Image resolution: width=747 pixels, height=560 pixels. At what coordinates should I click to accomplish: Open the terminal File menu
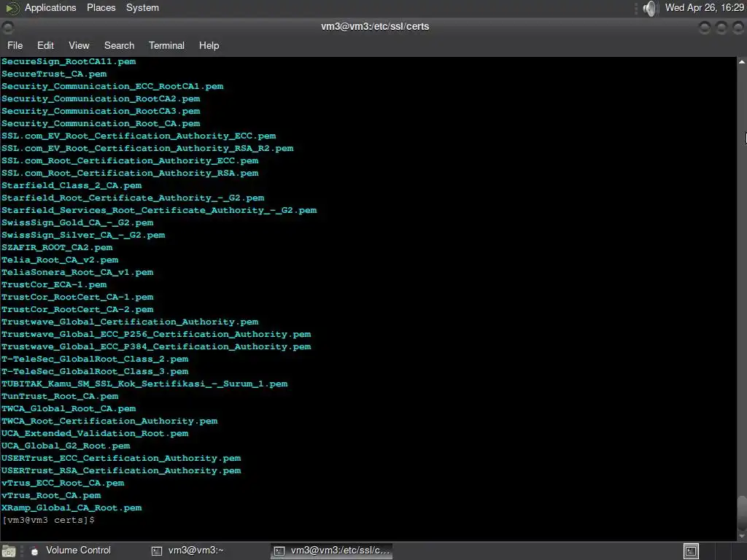pyautogui.click(x=15, y=45)
